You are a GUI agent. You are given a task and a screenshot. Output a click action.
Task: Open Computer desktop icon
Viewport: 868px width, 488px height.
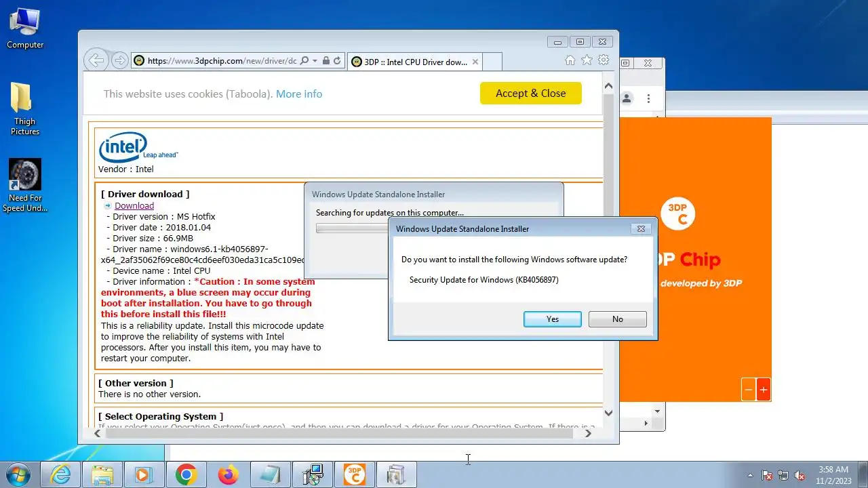click(x=25, y=28)
